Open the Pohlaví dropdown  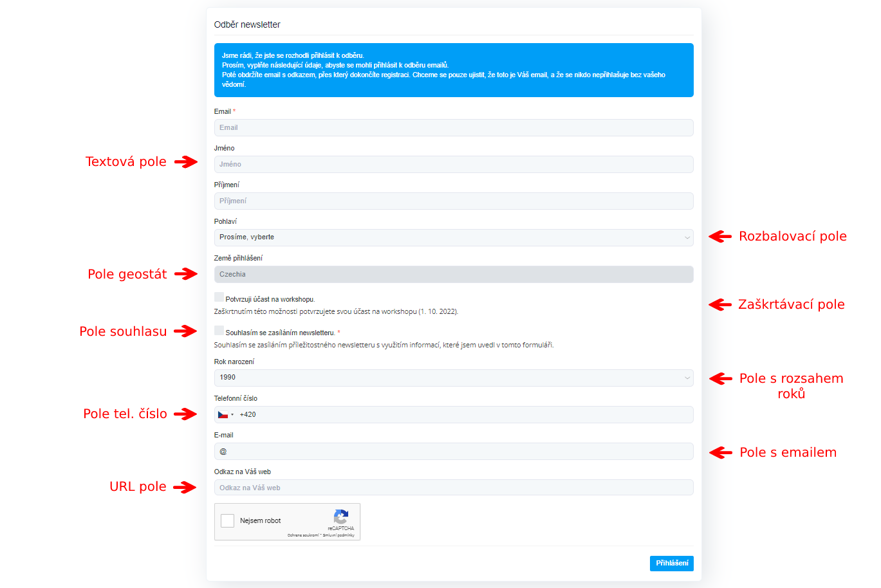(454, 237)
